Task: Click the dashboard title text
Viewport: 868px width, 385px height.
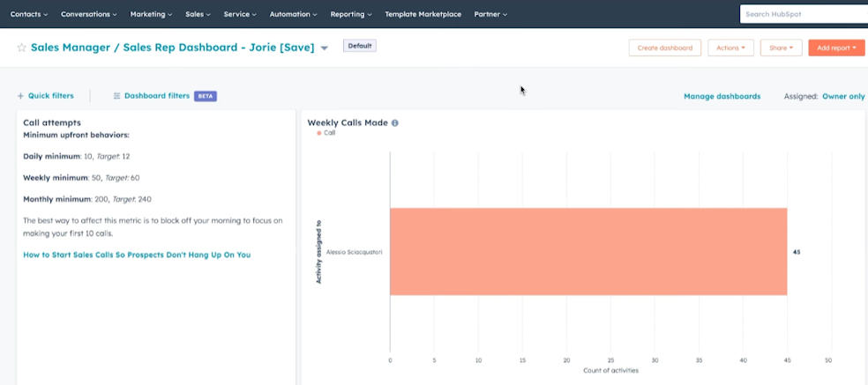Action: click(172, 48)
